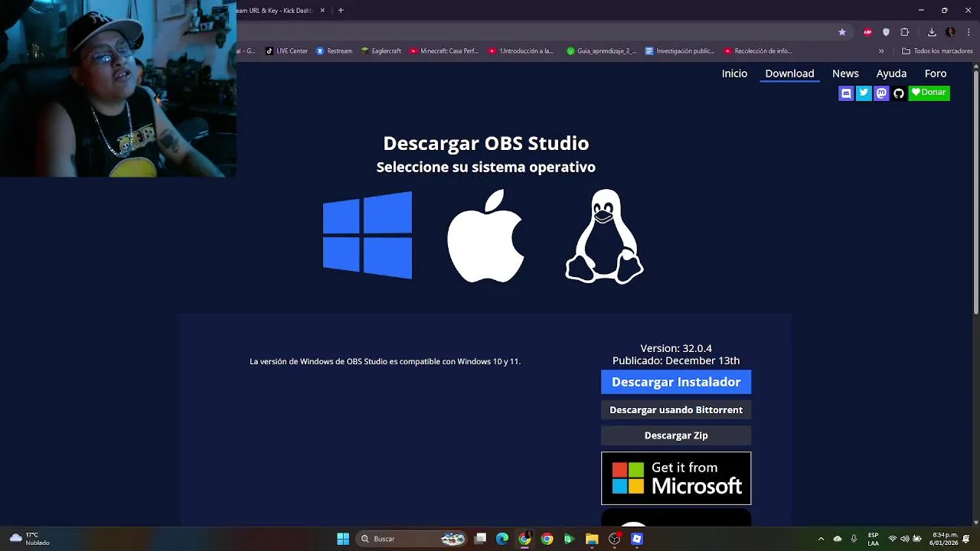Open the Chrome three-dot menu
Viewport: 980px width, 551px height.
[x=969, y=32]
